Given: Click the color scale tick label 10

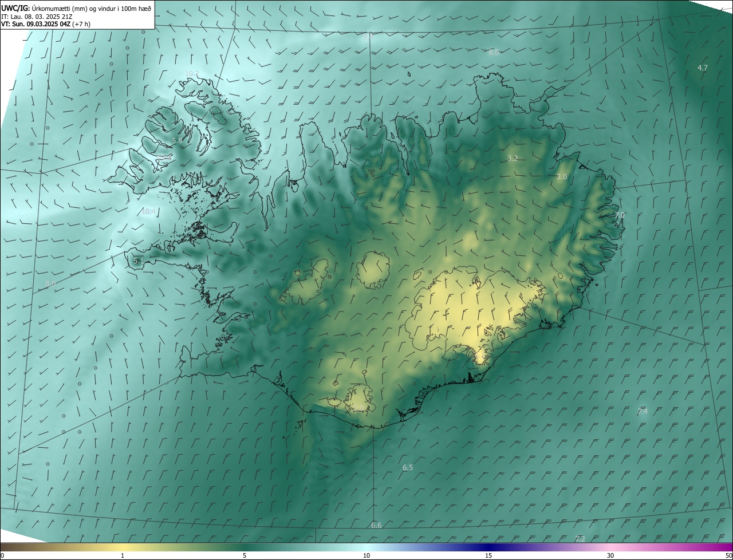Looking at the screenshot, I should (366, 555).
